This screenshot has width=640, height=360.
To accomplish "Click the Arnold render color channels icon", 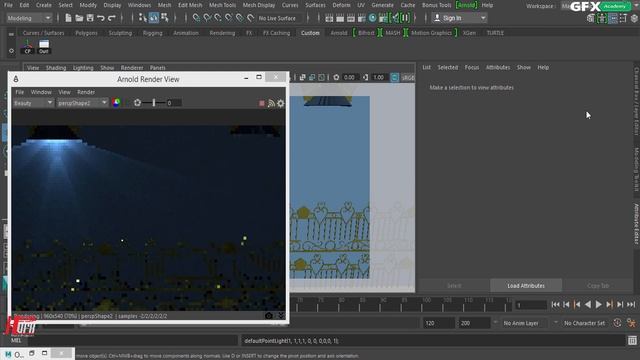I will click(x=116, y=103).
